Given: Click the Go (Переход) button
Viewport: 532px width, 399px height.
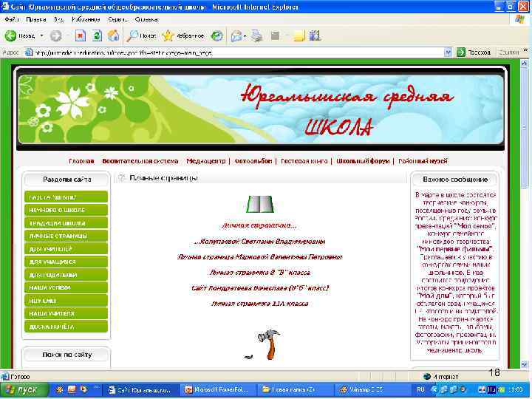Looking at the screenshot, I should pos(474,52).
